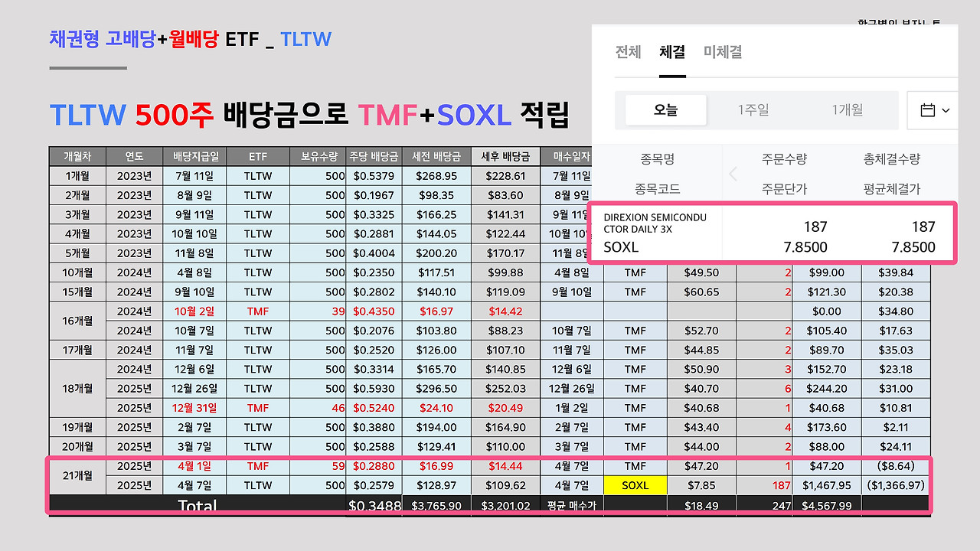This screenshot has height=551, width=980.
Task: Select the $3,201.02 total after-tax cell
Action: pos(505,505)
